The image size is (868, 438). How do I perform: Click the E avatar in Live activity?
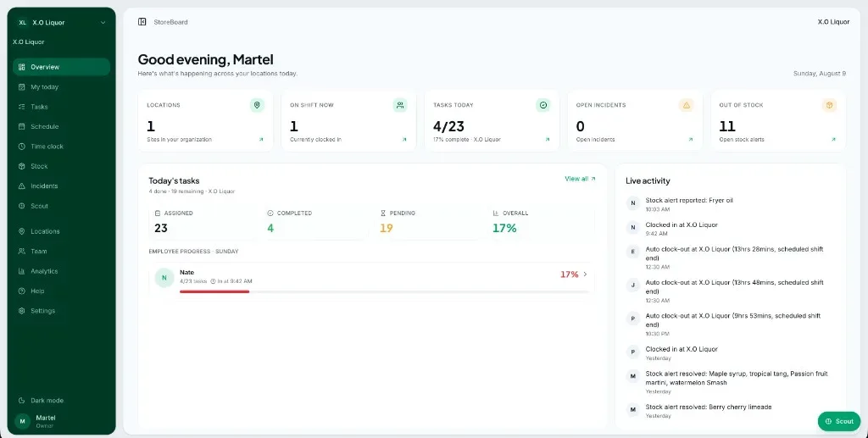click(632, 252)
